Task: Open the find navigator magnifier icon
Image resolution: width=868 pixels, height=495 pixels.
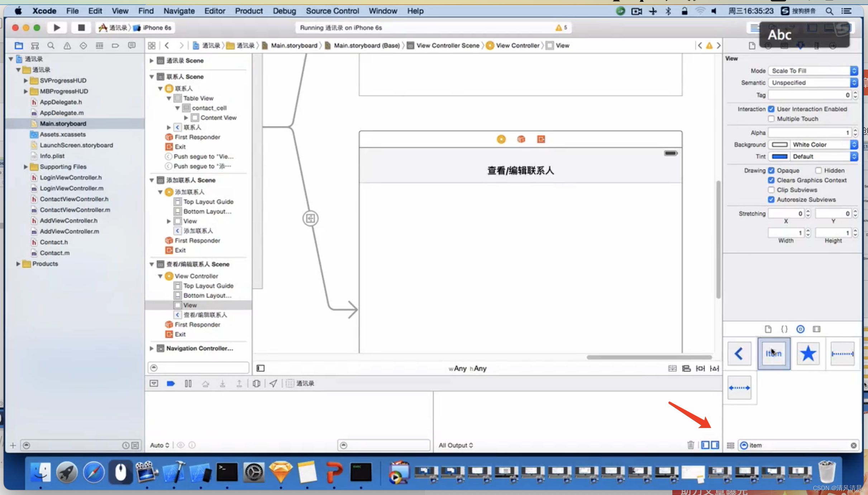Action: click(51, 46)
